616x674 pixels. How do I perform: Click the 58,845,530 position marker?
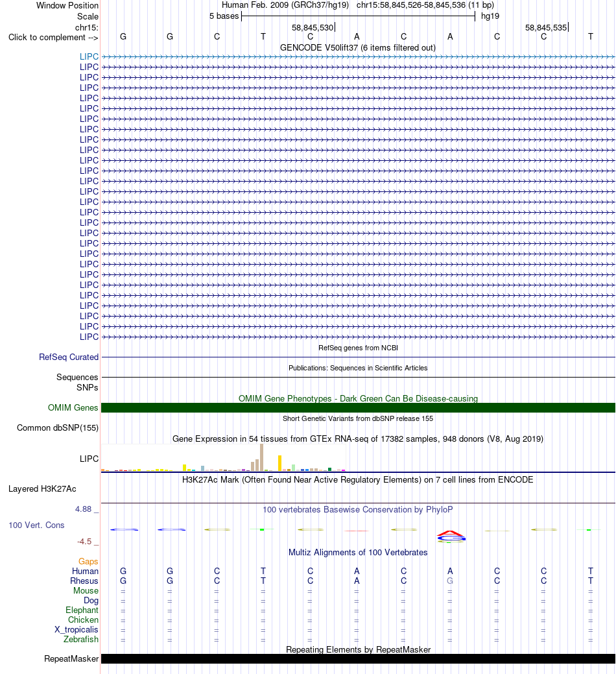pos(313,27)
